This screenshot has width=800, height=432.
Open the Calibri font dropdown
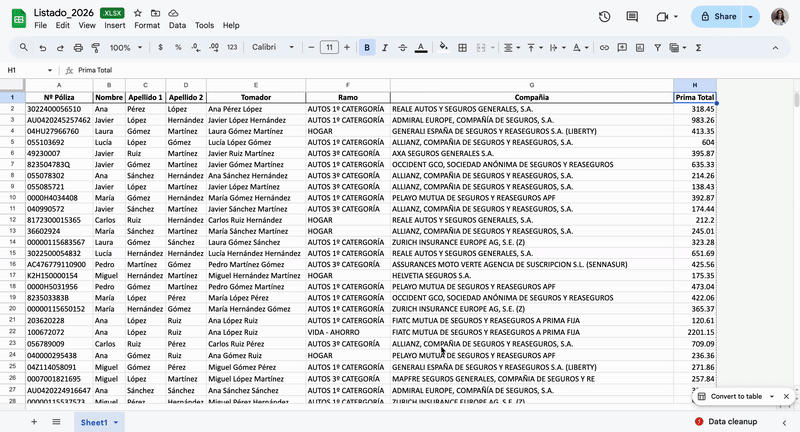tap(273, 47)
